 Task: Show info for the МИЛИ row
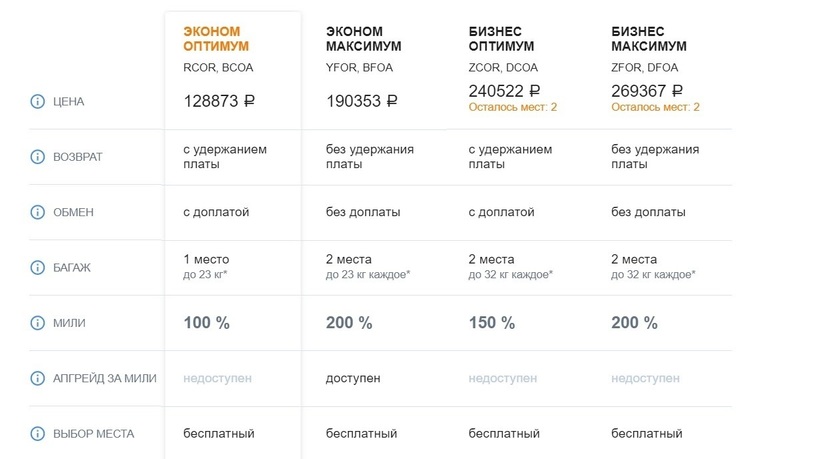pos(39,323)
